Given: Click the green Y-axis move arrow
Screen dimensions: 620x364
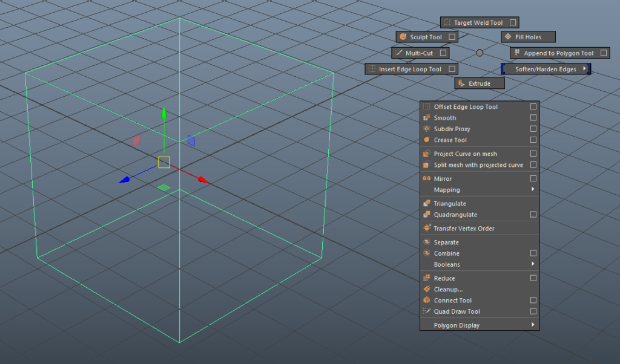Looking at the screenshot, I should pyautogui.click(x=163, y=113).
